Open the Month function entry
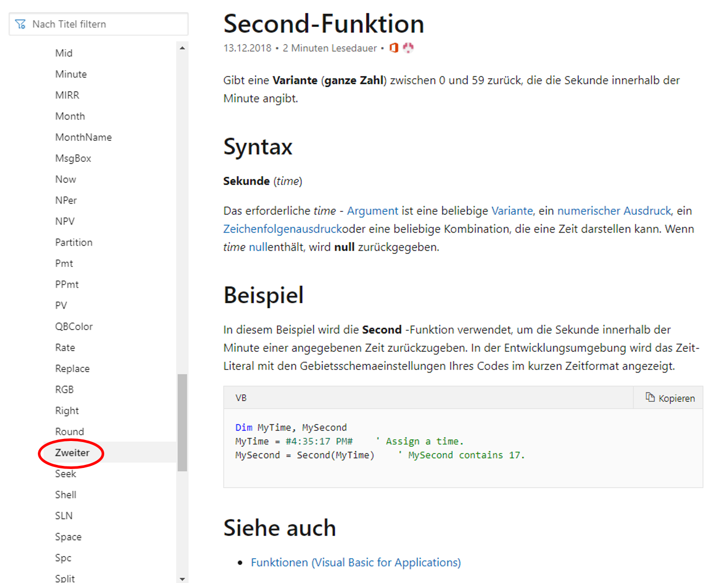This screenshot has width=728, height=583. (x=70, y=116)
